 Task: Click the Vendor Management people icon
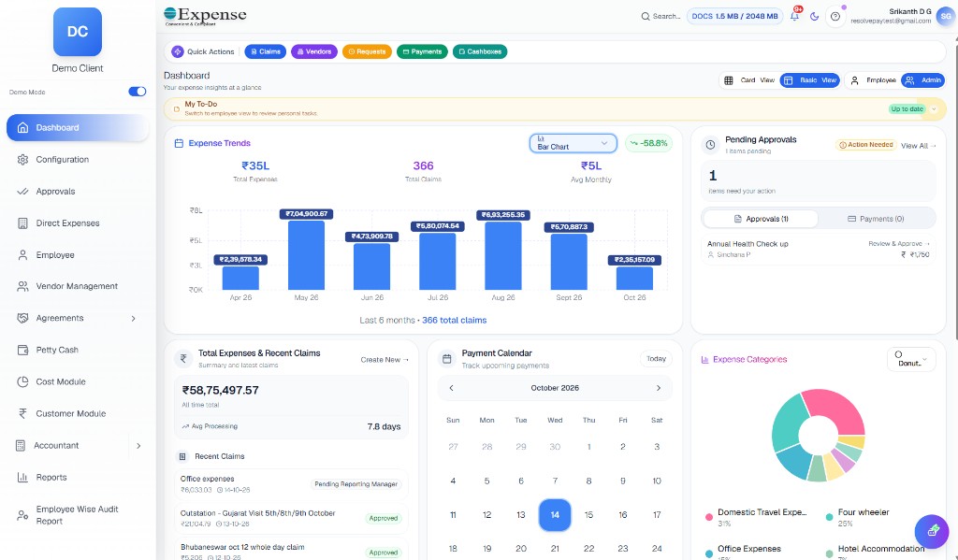click(22, 286)
